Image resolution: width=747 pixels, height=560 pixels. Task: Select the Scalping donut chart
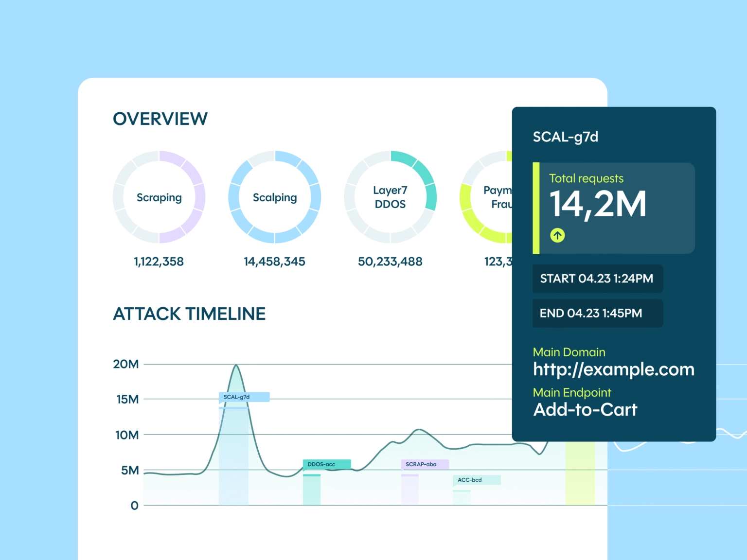coord(275,196)
